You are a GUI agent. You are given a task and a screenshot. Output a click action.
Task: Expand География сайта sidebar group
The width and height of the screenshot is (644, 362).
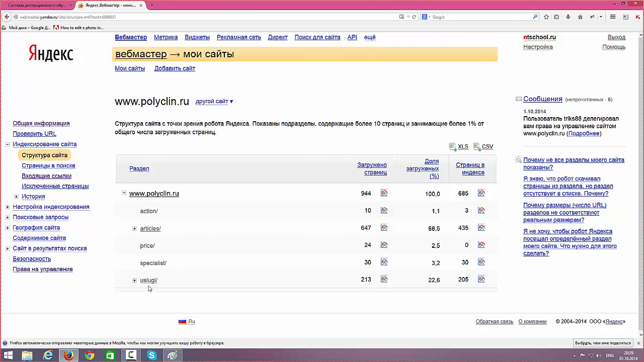[8, 228]
